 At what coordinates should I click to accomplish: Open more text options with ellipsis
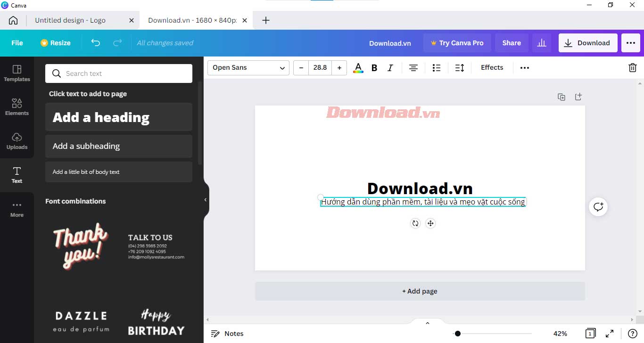point(524,67)
